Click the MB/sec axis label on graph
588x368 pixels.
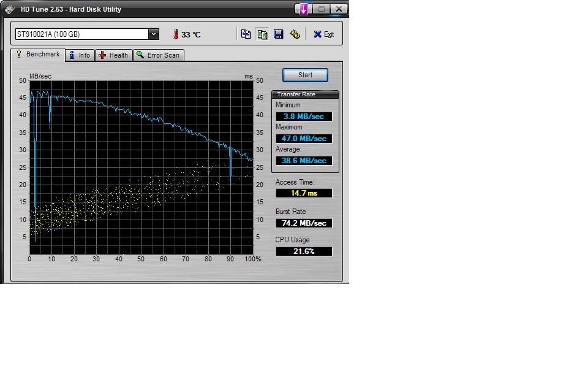[40, 76]
